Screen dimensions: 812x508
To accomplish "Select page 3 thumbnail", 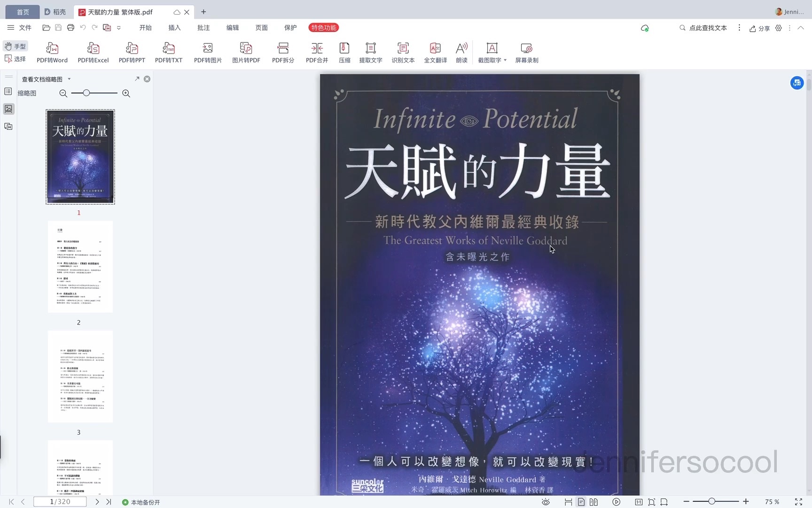I will [80, 376].
